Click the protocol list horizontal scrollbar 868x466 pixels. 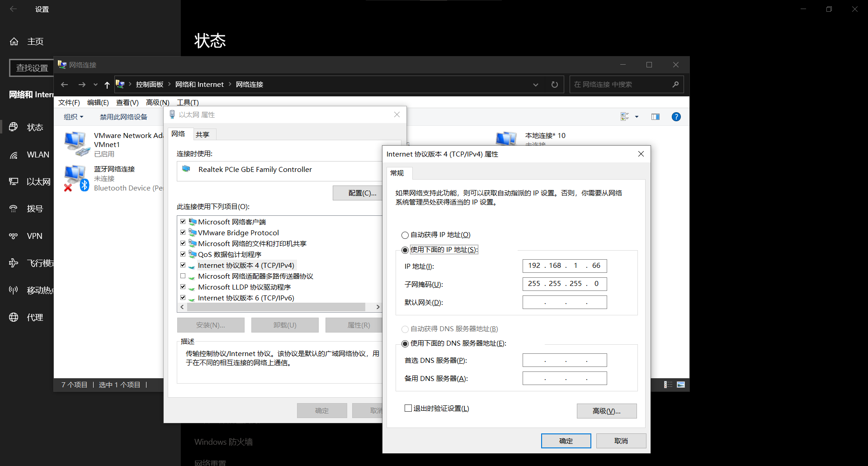[276, 307]
